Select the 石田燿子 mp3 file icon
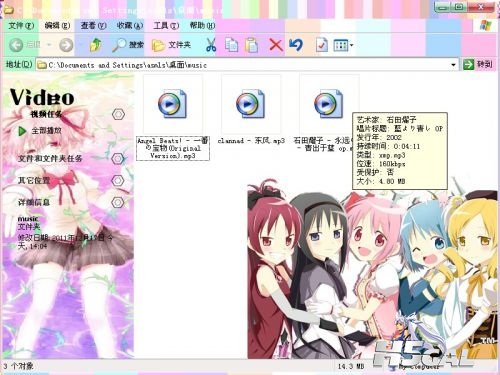This screenshot has width=500, height=375. 328,104
